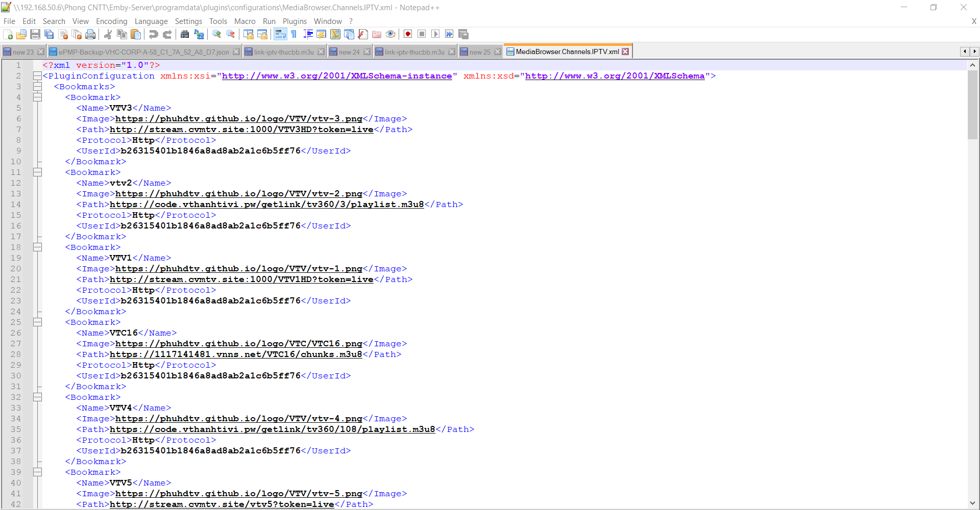Open the Edit menu
980x510 pixels.
pyautogui.click(x=29, y=21)
